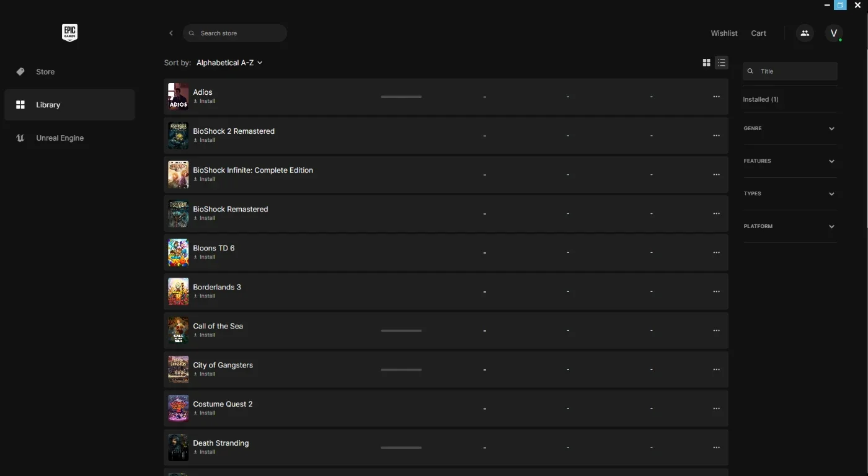The width and height of the screenshot is (868, 476).
Task: Open more options for Death Stranding
Action: (716, 447)
